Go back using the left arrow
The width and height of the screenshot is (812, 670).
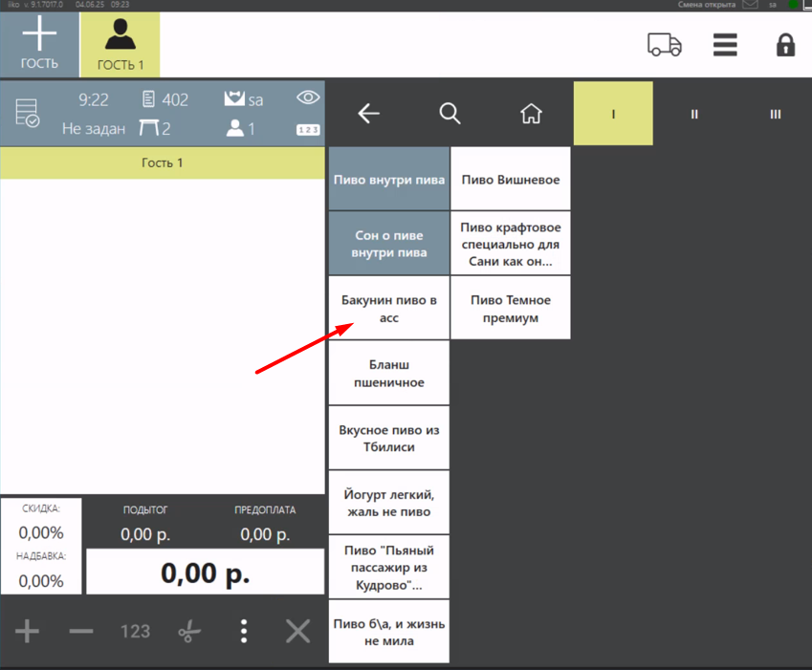368,114
